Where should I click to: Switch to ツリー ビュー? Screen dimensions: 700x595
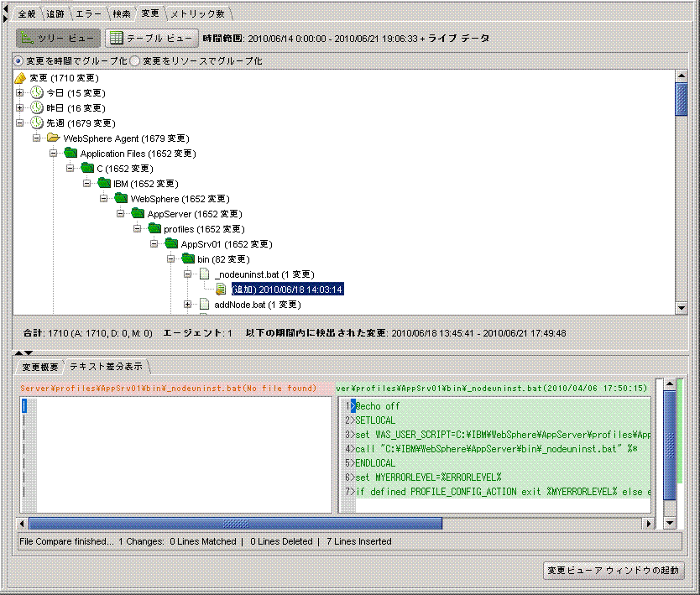(58, 39)
